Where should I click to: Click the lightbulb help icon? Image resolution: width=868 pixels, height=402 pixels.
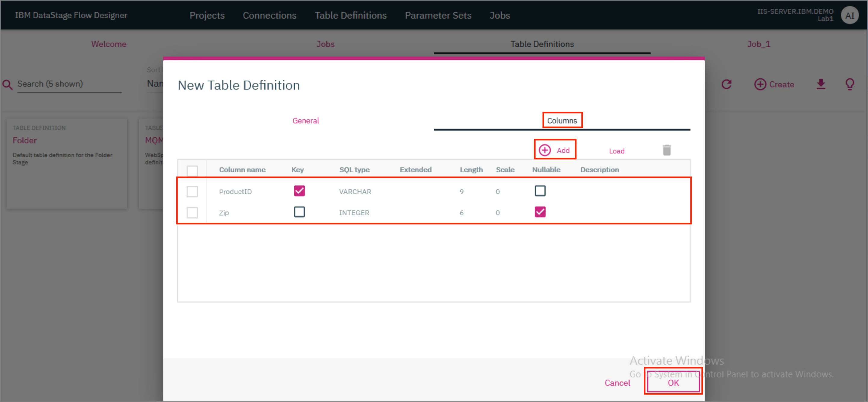pos(850,84)
